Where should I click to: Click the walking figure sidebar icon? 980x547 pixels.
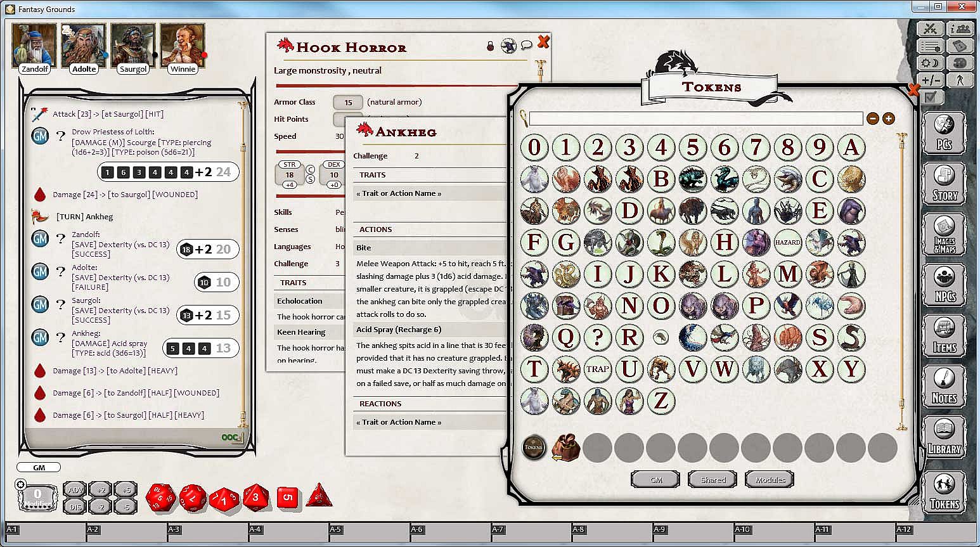click(x=959, y=80)
